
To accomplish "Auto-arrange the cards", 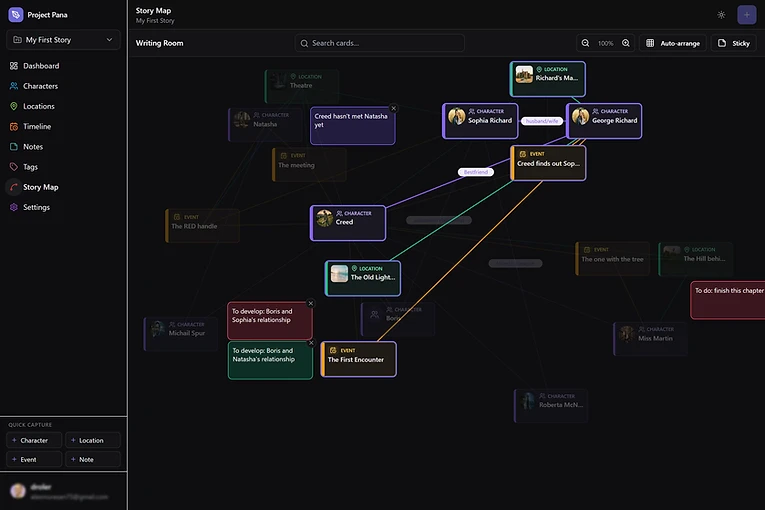I will pos(673,43).
